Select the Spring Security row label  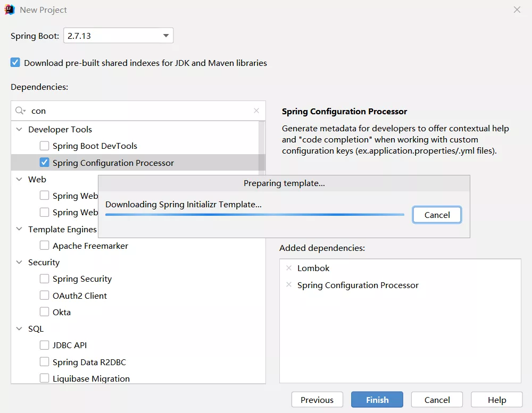pyautogui.click(x=82, y=279)
